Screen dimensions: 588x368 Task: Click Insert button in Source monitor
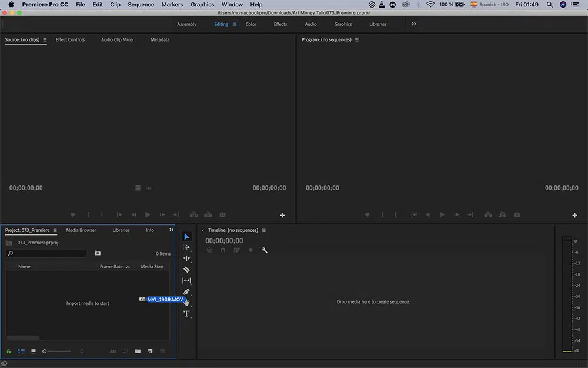(193, 214)
